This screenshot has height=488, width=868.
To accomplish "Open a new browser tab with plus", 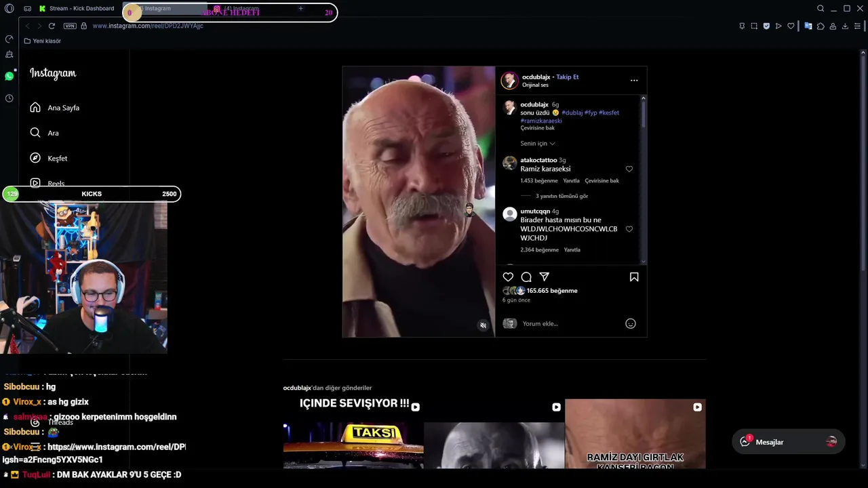I will coord(300,9).
